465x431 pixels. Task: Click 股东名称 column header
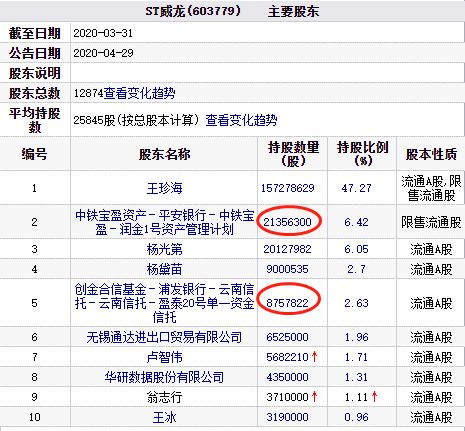coord(164,154)
